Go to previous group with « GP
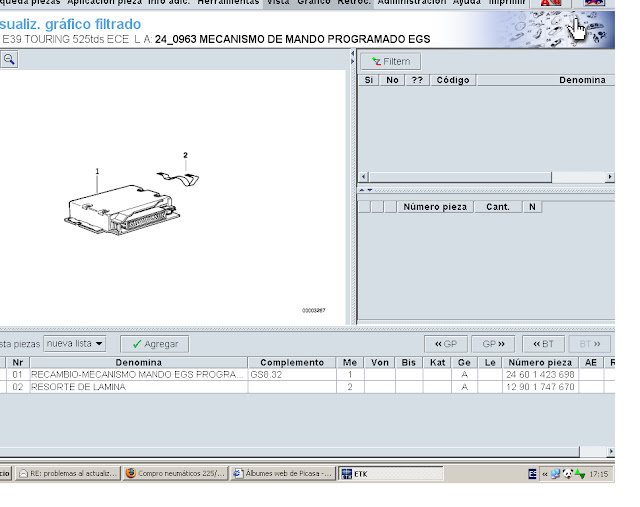Image resolution: width=640 pixels, height=507 pixels. click(x=446, y=344)
